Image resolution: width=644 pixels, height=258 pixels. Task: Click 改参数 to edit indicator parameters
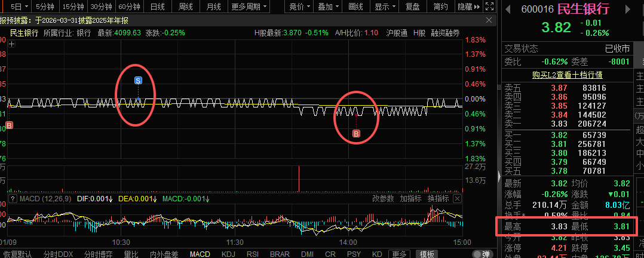click(x=383, y=199)
